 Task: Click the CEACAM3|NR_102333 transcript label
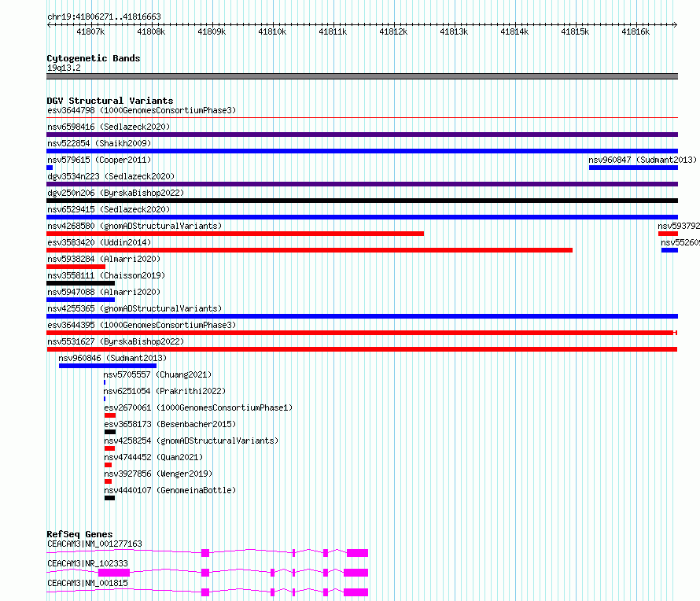pos(87,563)
